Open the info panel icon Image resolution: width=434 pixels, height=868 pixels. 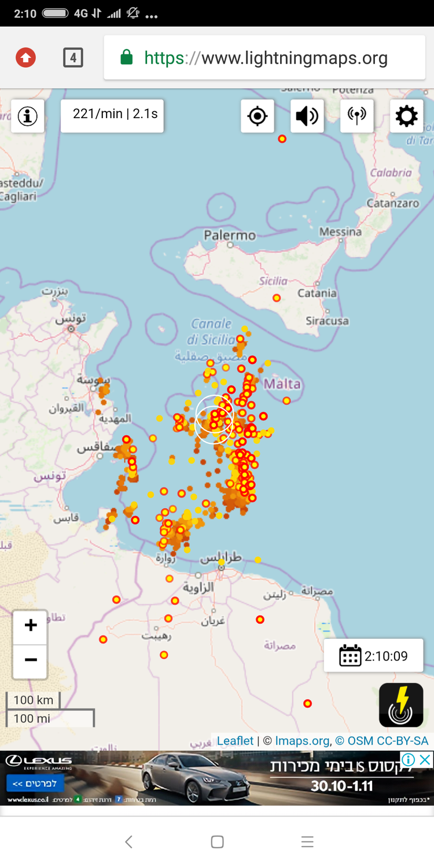[27, 116]
